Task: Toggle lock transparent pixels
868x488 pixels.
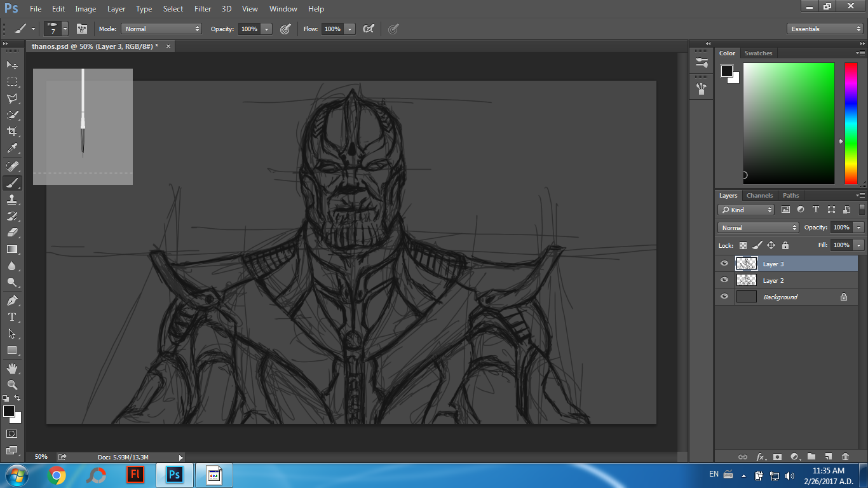Action: tap(743, 245)
